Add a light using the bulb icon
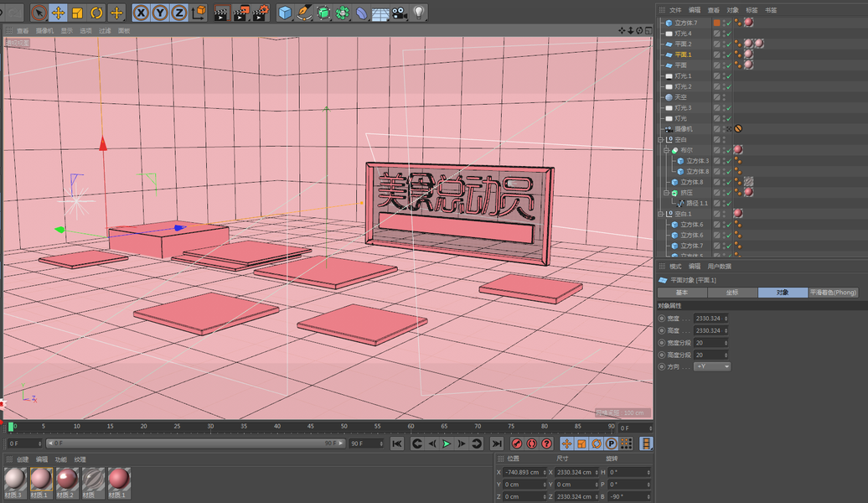This screenshot has height=503, width=868. [x=419, y=13]
